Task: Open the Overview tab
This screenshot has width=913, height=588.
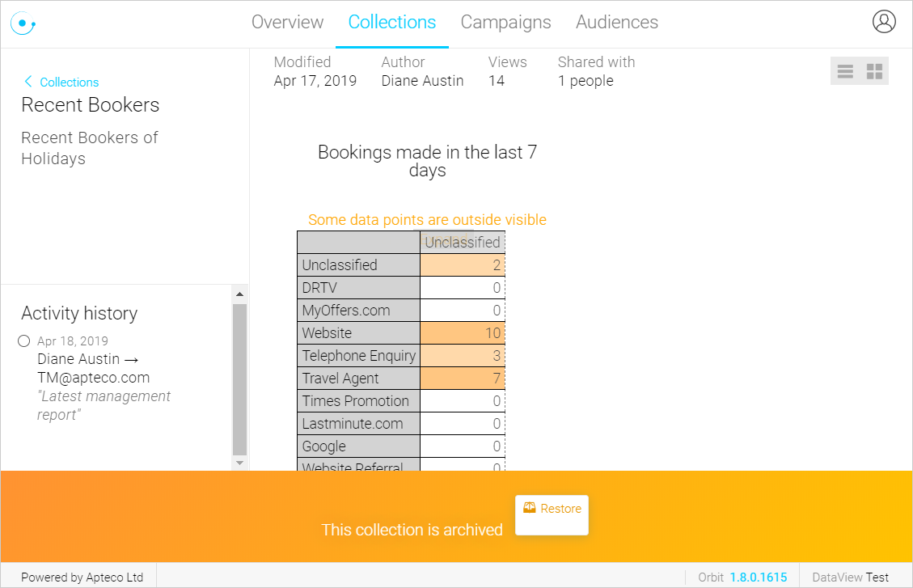Action: [x=287, y=22]
